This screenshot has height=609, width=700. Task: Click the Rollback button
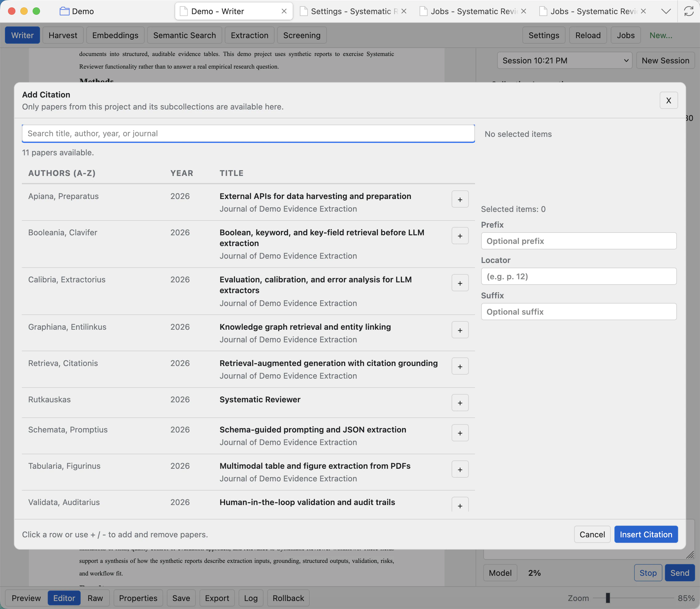point(288,598)
